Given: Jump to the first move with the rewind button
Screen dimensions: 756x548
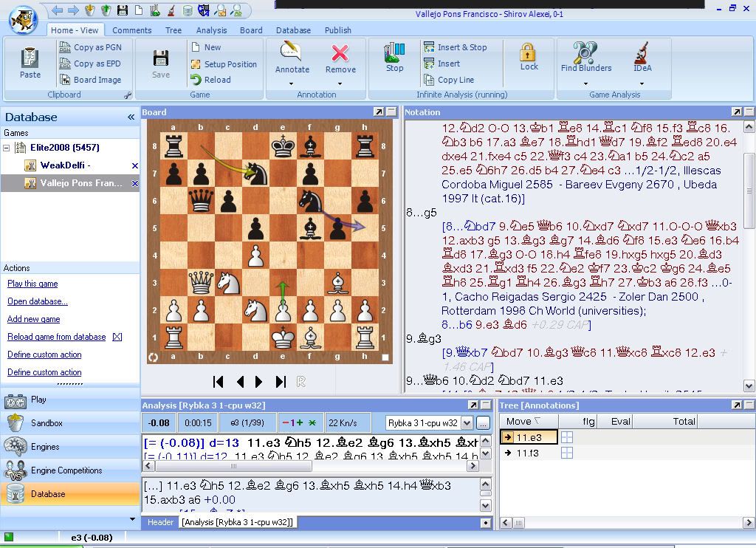Looking at the screenshot, I should pos(218,382).
